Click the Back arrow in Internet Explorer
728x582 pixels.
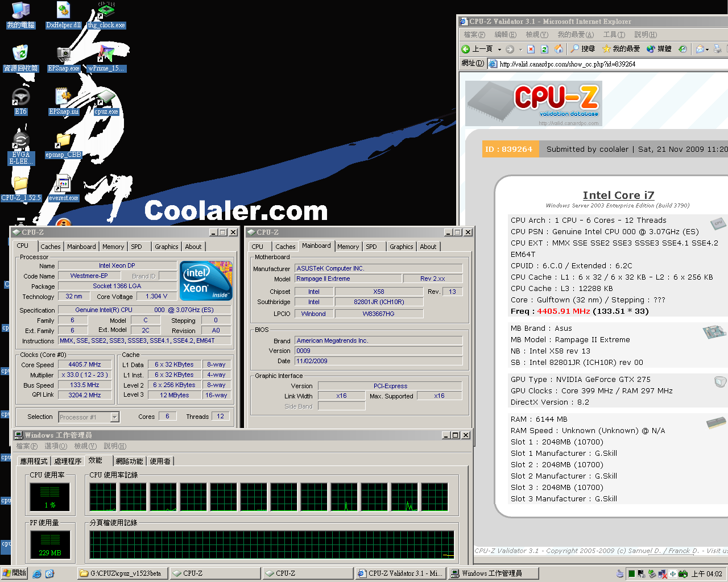pyautogui.click(x=477, y=49)
